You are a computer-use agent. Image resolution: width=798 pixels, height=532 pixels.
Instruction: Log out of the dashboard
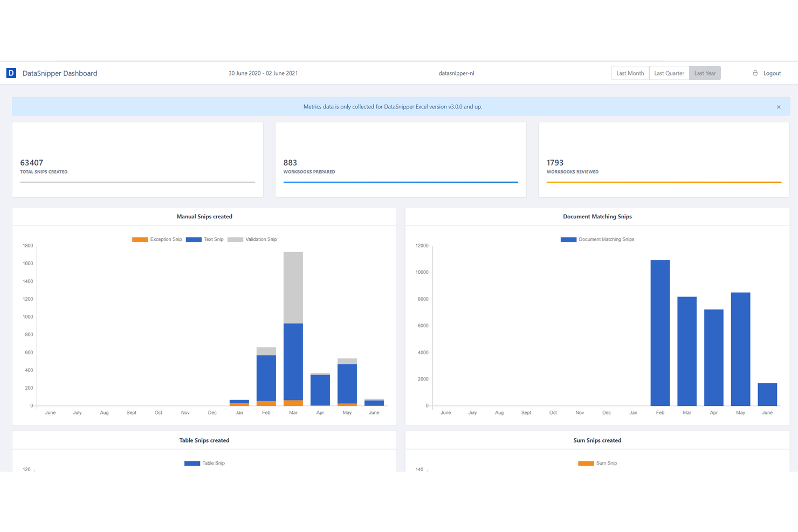(772, 73)
